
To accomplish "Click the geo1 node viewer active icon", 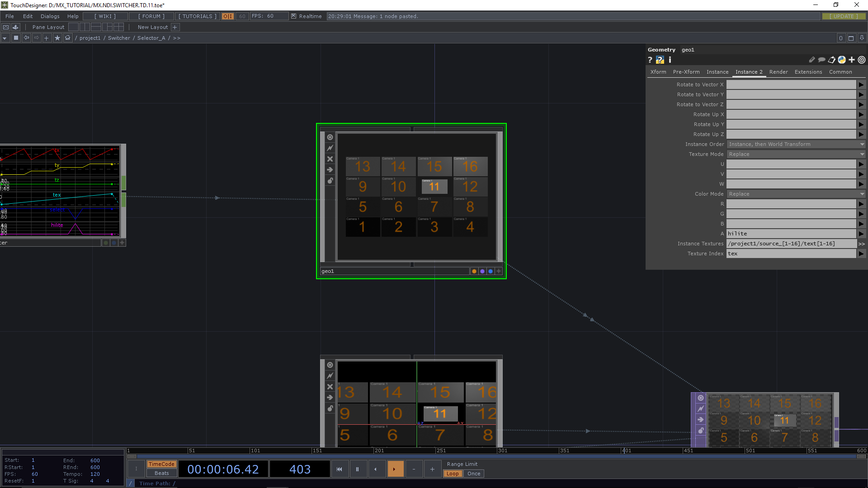I will pyautogui.click(x=330, y=137).
